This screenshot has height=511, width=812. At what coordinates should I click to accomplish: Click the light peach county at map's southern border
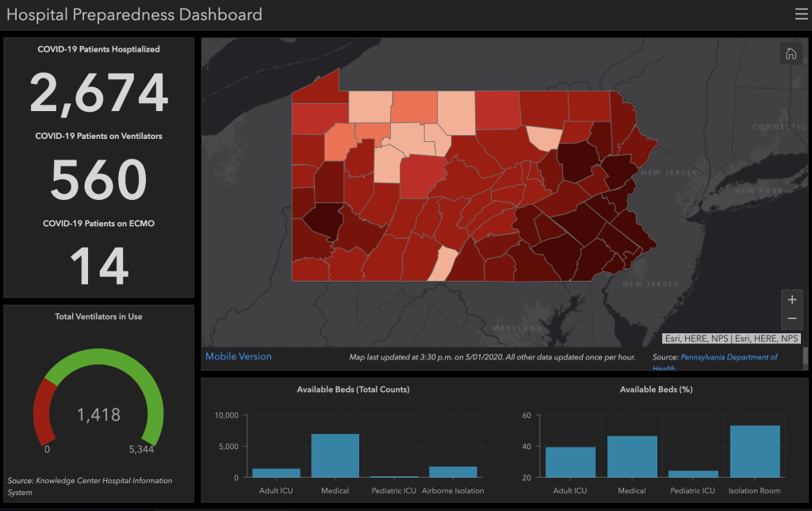coord(442,263)
